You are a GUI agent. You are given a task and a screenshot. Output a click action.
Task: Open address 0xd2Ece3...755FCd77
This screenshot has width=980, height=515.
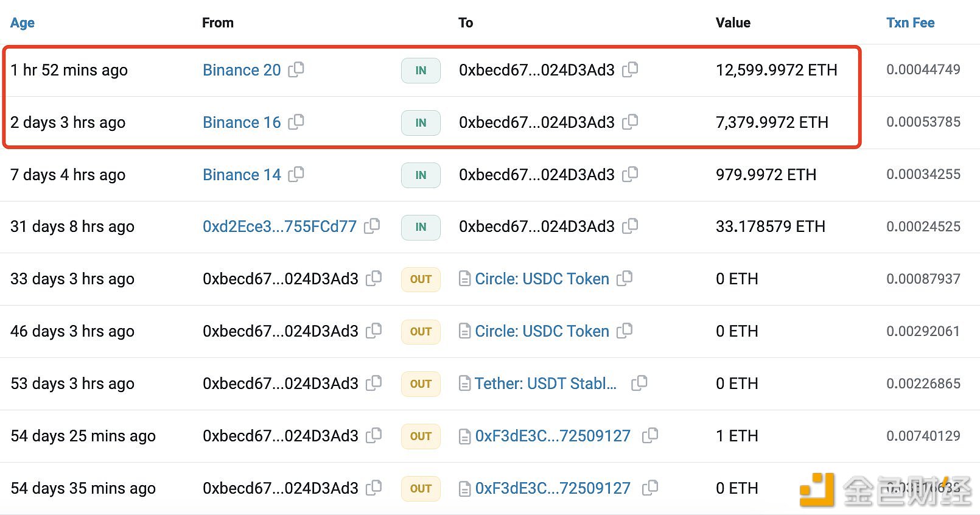279,226
